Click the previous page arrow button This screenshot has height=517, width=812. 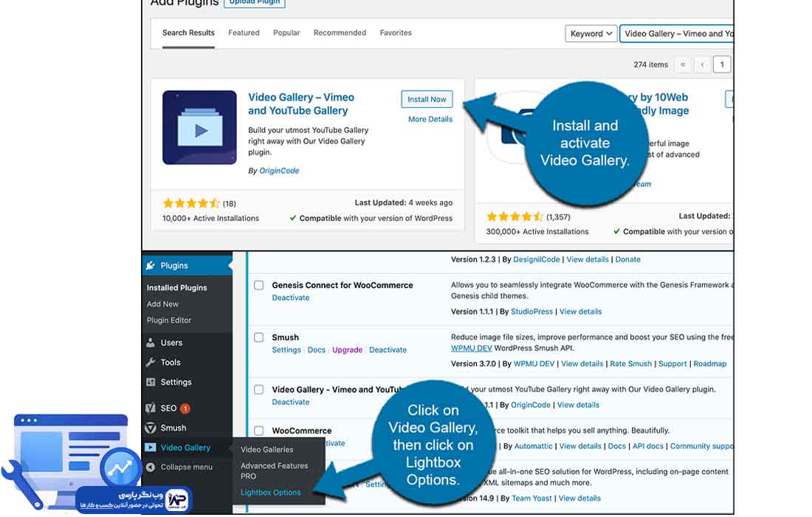(x=703, y=65)
